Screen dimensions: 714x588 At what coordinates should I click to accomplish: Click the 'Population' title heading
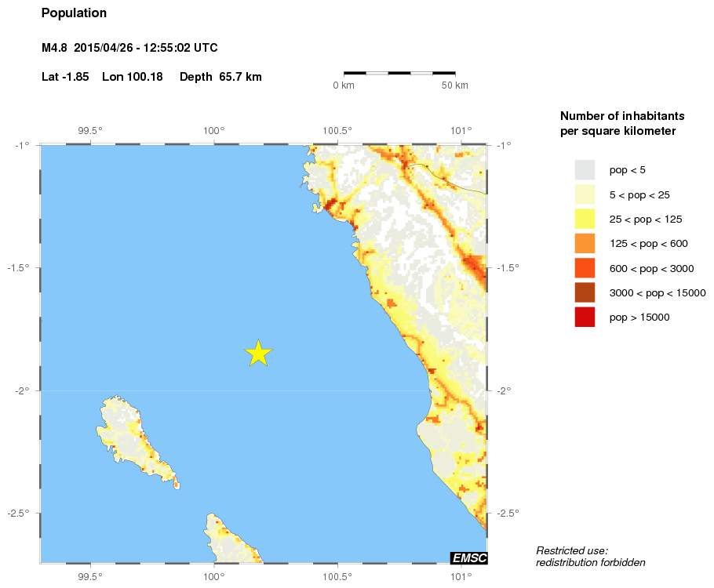[x=74, y=13]
